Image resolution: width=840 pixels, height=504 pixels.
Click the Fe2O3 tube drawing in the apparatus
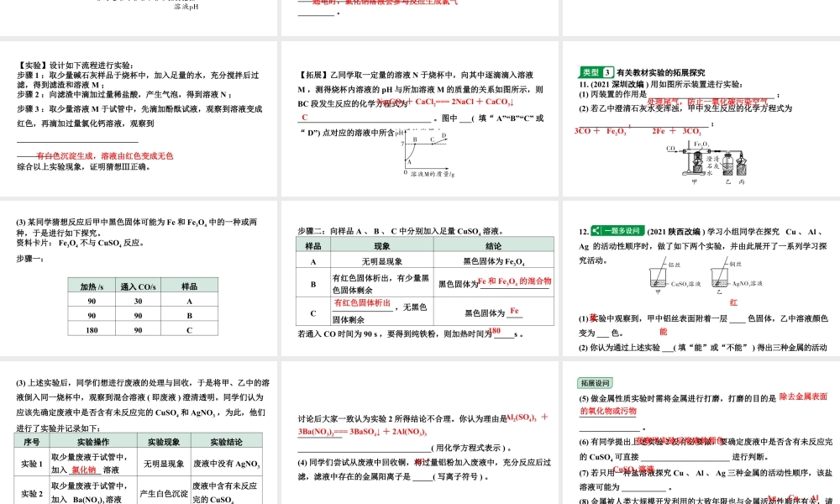pos(696,150)
